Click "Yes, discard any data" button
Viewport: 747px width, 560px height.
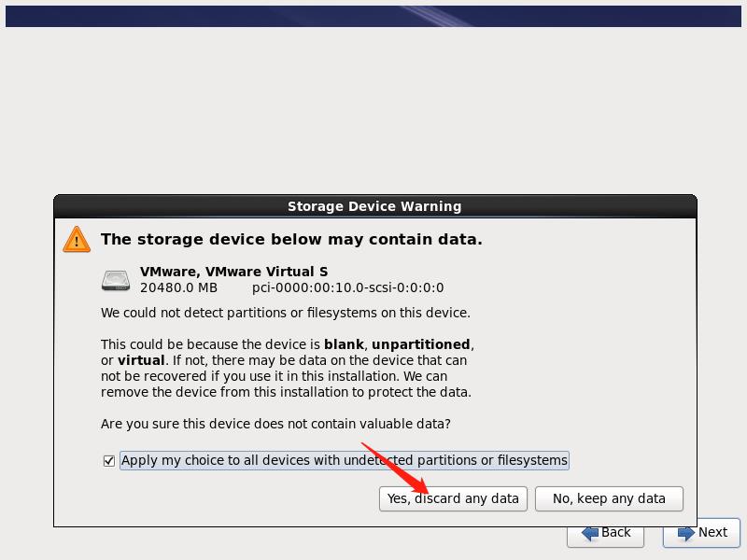coord(453,498)
